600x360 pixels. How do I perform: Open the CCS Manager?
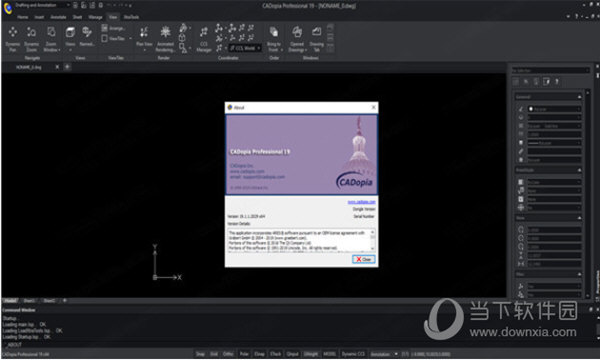click(x=204, y=39)
